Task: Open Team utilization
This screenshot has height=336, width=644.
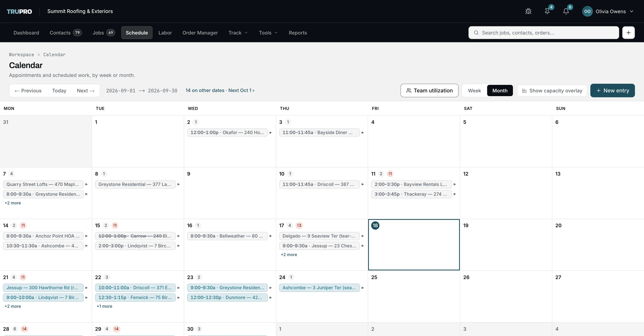Action: point(429,91)
